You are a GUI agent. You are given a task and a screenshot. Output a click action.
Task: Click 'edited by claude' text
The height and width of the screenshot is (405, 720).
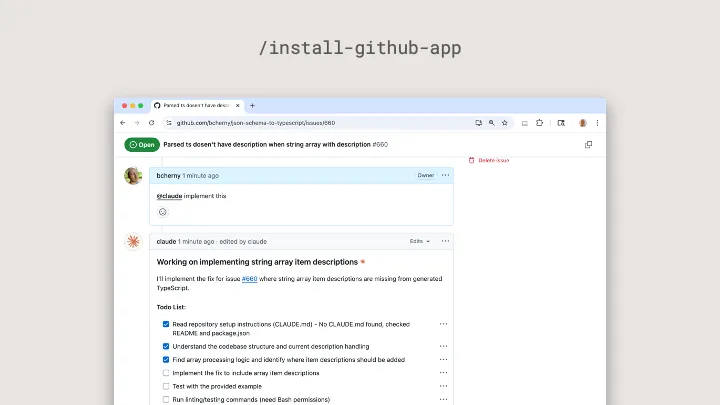pyautogui.click(x=243, y=242)
